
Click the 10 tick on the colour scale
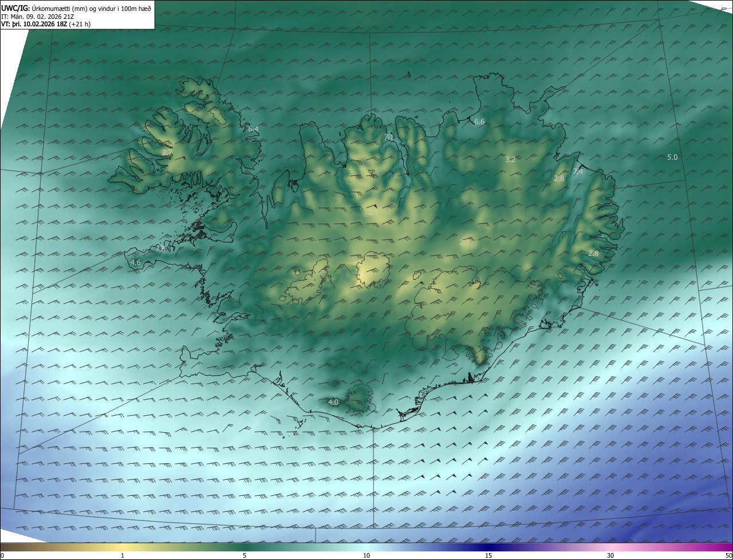click(366, 555)
